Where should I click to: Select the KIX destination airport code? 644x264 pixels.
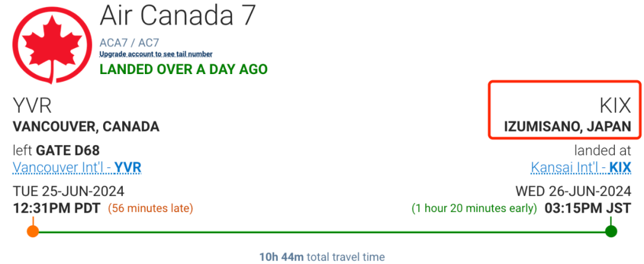[x=615, y=106]
